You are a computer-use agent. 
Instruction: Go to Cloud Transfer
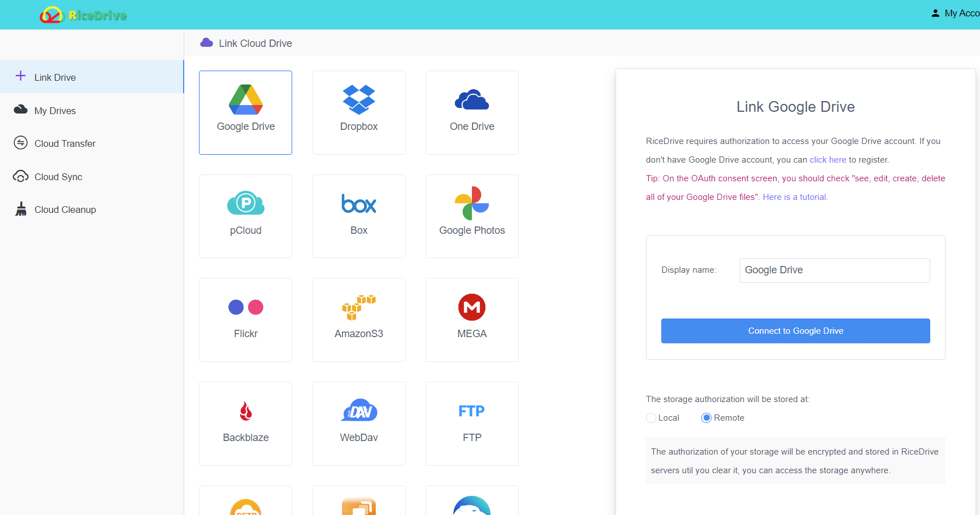(92, 143)
